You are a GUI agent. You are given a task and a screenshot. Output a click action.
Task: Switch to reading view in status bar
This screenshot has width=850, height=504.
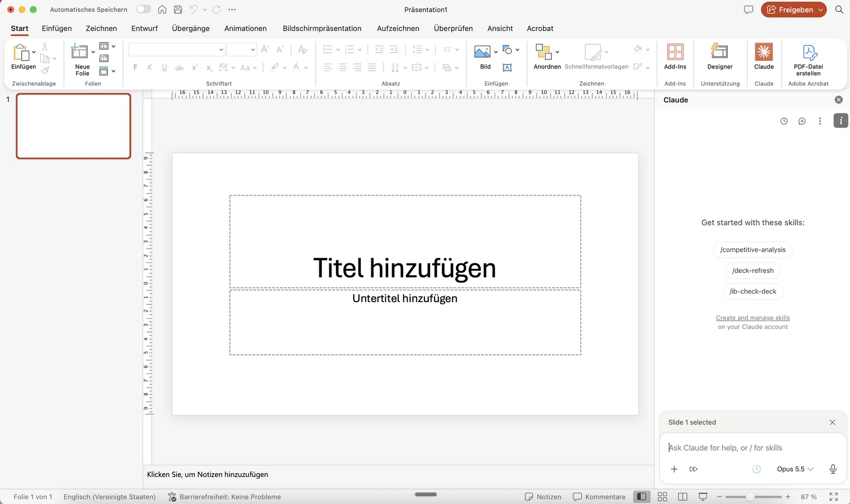point(683,497)
